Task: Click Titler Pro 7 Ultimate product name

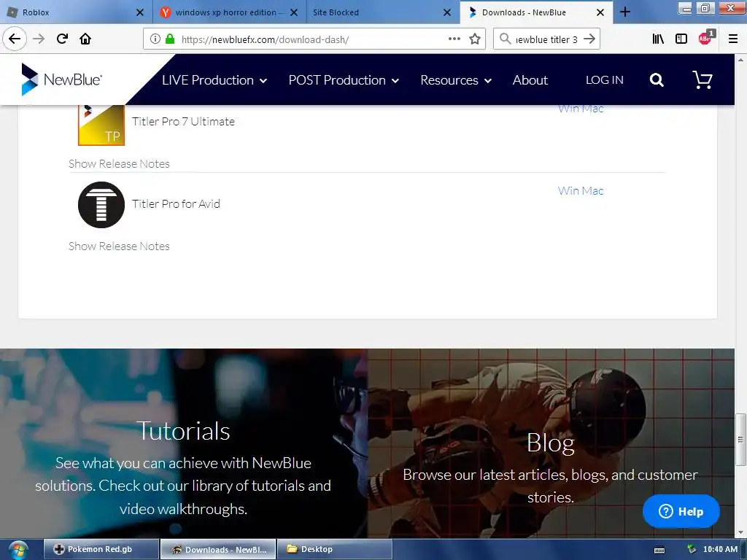Action: 183,122
